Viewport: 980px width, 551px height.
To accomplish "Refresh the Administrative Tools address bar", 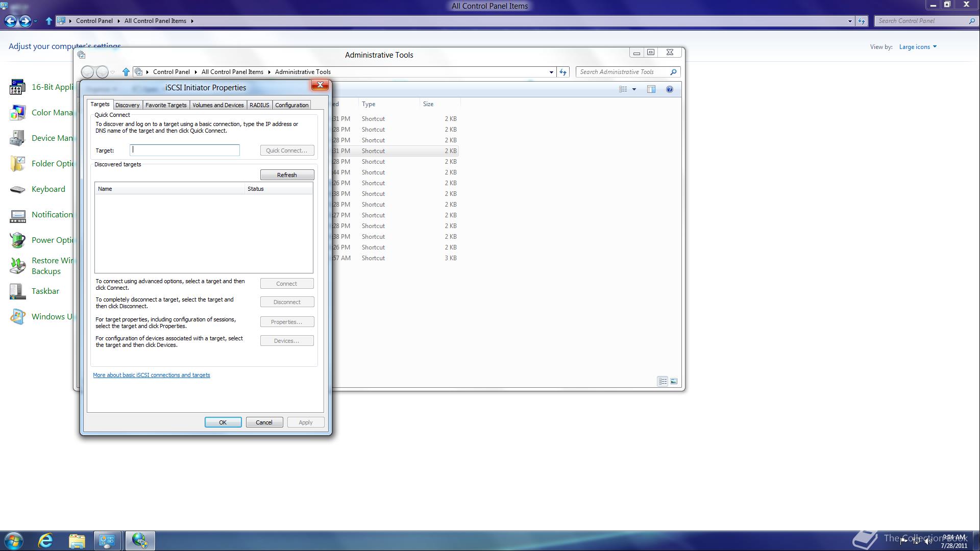I will click(563, 72).
